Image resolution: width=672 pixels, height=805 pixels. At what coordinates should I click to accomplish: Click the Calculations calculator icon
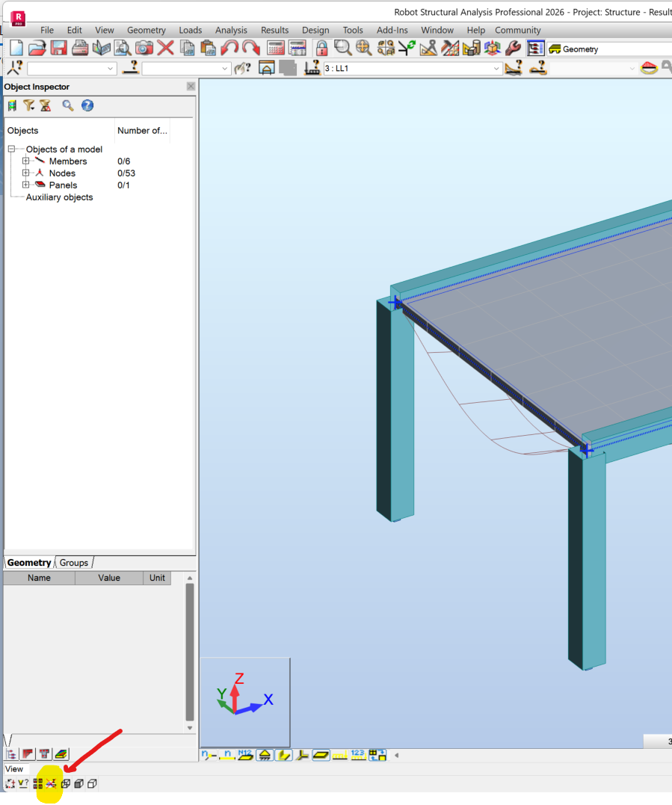coord(276,48)
